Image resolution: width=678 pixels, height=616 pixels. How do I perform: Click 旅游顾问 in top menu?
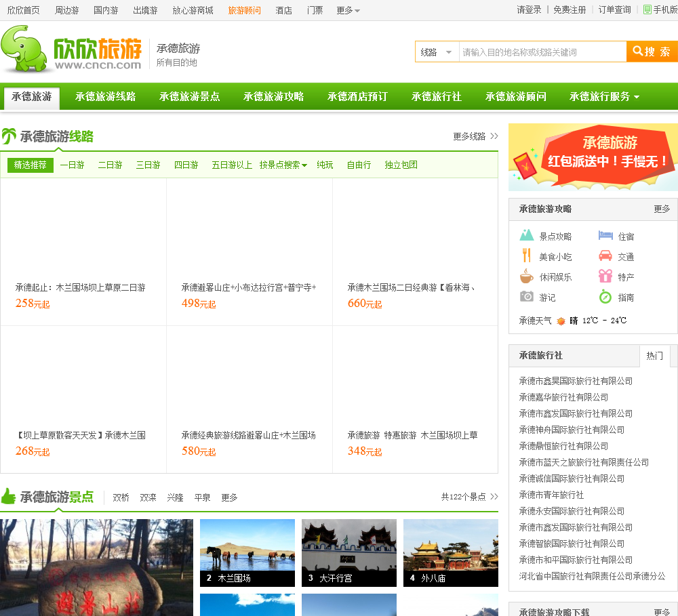(244, 10)
